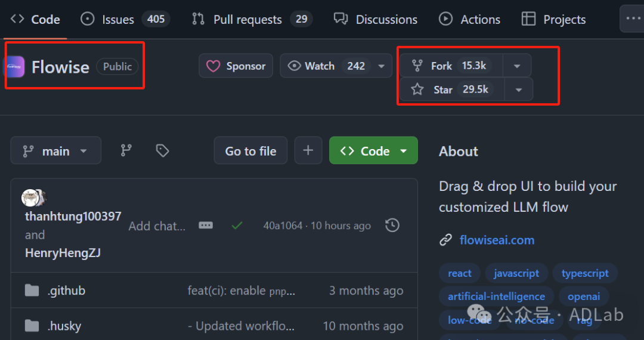
Task: Select the javascript topic tag
Action: [516, 273]
